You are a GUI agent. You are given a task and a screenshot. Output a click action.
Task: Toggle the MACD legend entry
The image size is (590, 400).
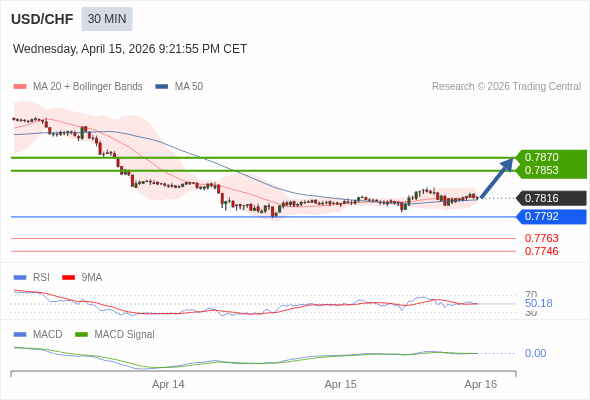(x=38, y=334)
